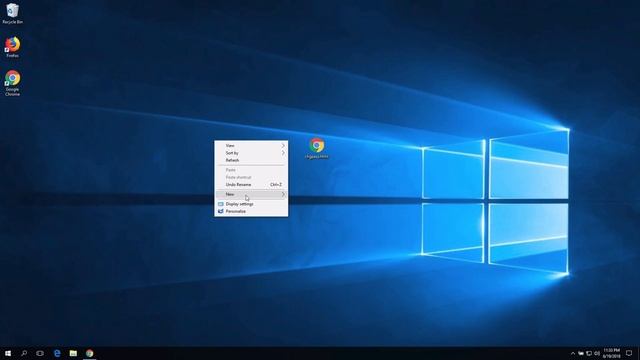640x360 pixels.
Task: Click the arrow beside View
Action: point(283,146)
